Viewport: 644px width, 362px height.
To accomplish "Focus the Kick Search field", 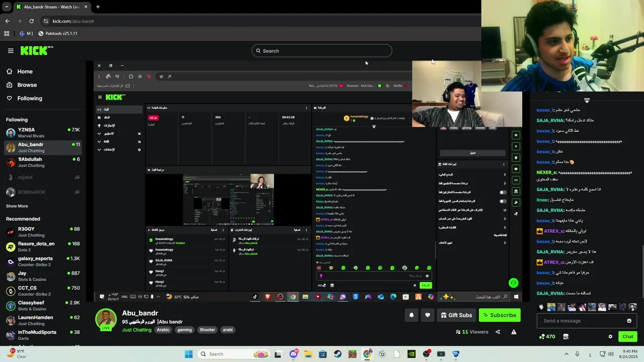I will (x=321, y=51).
